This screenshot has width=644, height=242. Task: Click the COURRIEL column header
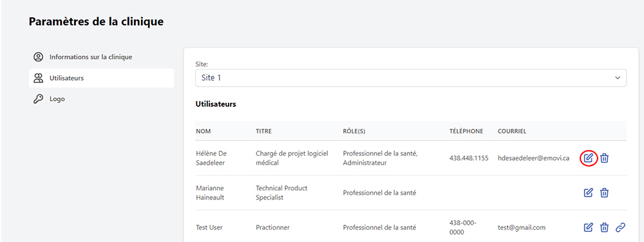pos(512,131)
